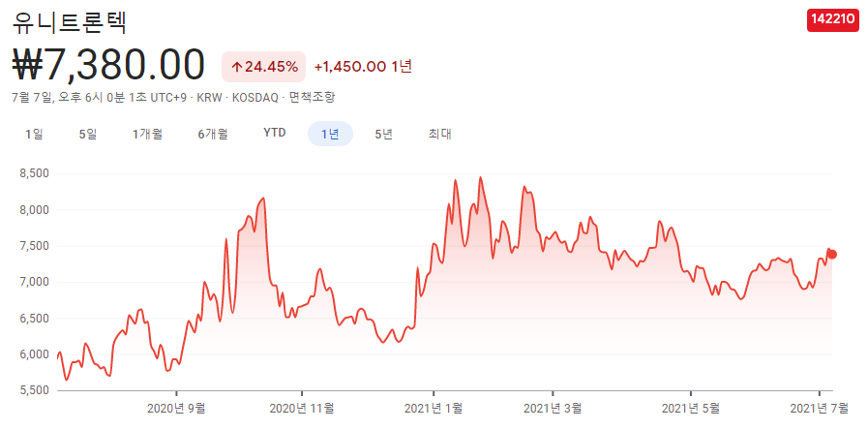Viewport: 868px width, 430px height.
Task: Choose the 6개월 chart range
Action: tap(213, 134)
